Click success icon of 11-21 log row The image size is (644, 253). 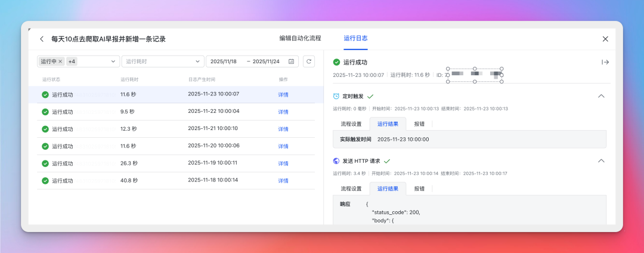pos(45,129)
